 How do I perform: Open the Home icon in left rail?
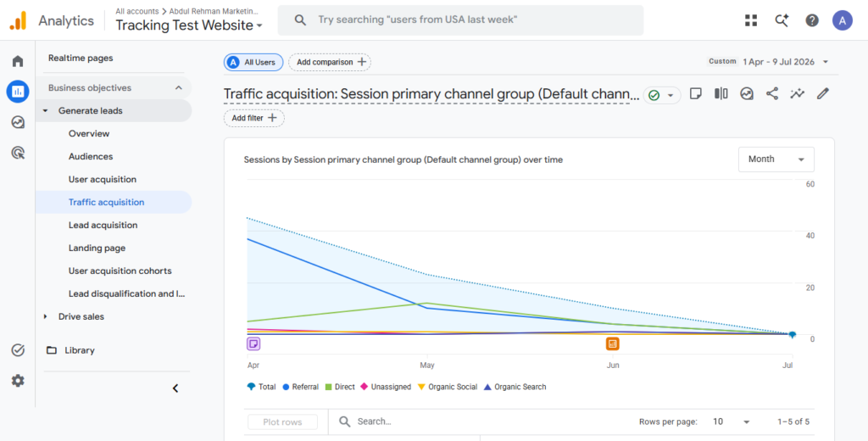[18, 61]
